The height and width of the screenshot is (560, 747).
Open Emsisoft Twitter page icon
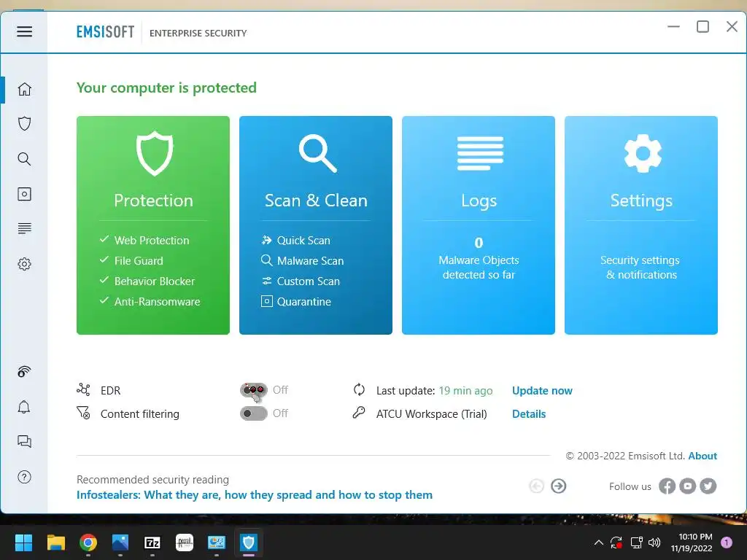pos(708,486)
